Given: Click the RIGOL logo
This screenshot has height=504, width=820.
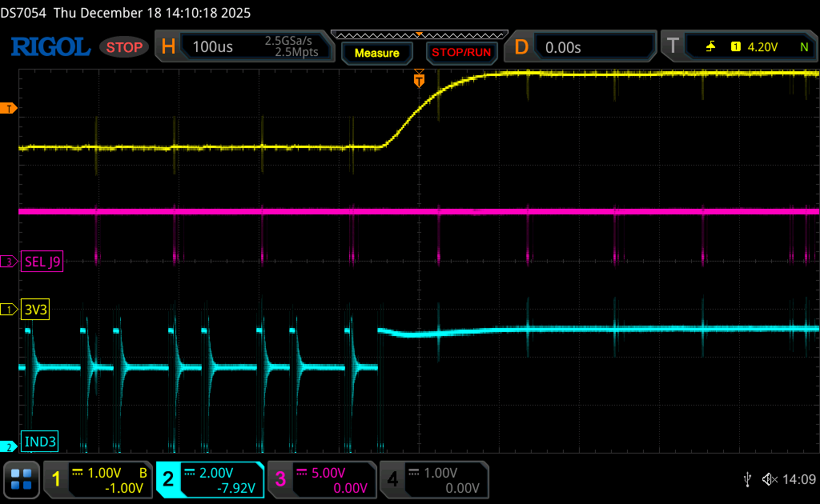Looking at the screenshot, I should (50, 47).
